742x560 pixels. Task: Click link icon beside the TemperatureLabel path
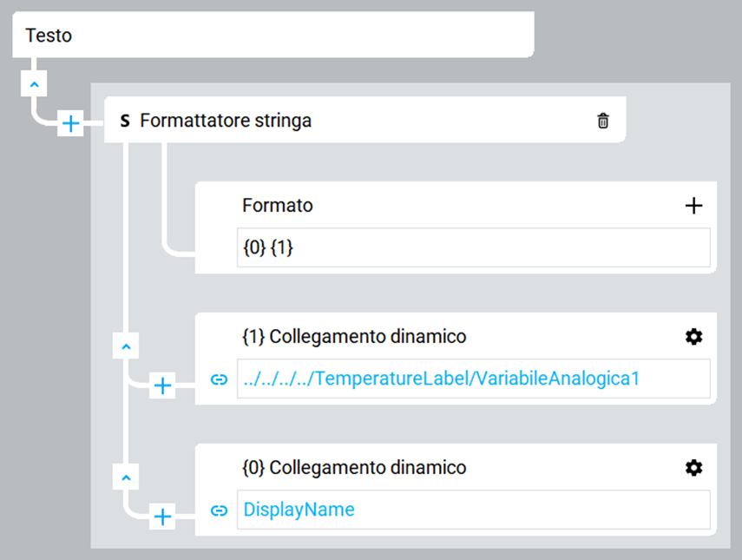pyautogui.click(x=220, y=379)
